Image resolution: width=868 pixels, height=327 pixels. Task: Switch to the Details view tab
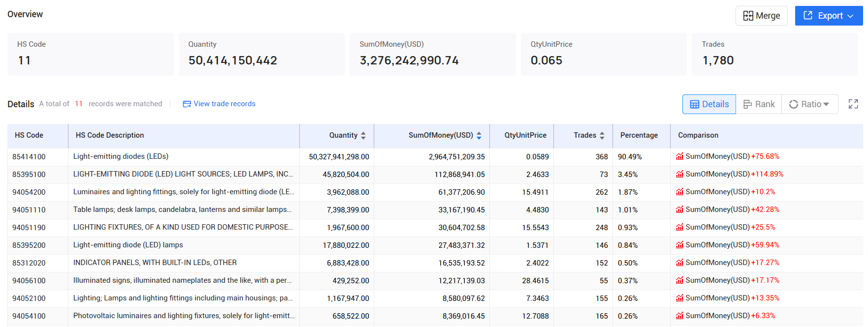(x=709, y=104)
